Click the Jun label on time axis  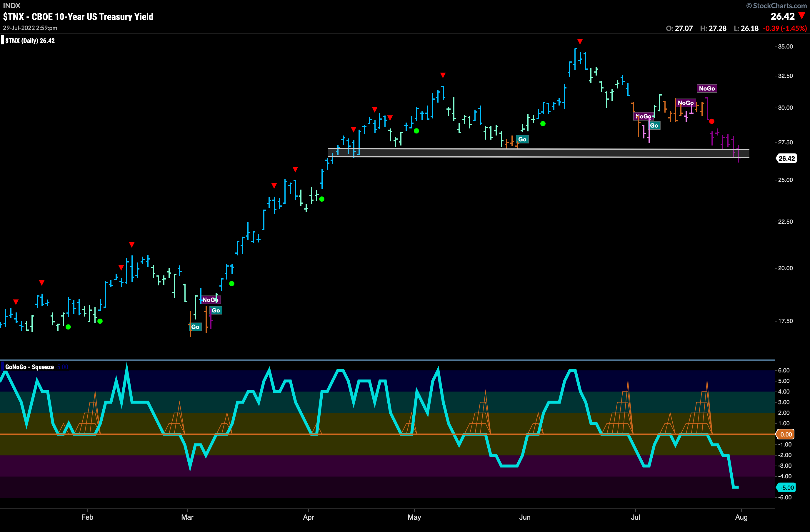[524, 517]
